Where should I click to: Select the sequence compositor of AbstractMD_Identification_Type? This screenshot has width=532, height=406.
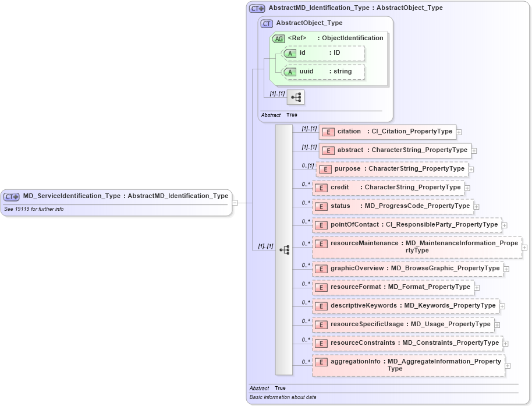(285, 249)
